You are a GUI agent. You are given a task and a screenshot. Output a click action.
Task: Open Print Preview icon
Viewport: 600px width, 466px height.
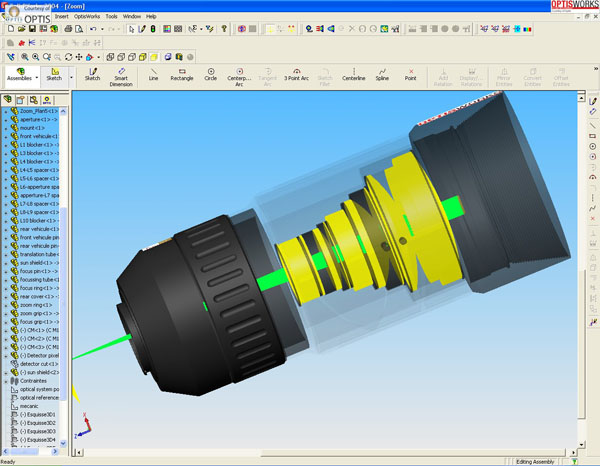pyautogui.click(x=79, y=29)
